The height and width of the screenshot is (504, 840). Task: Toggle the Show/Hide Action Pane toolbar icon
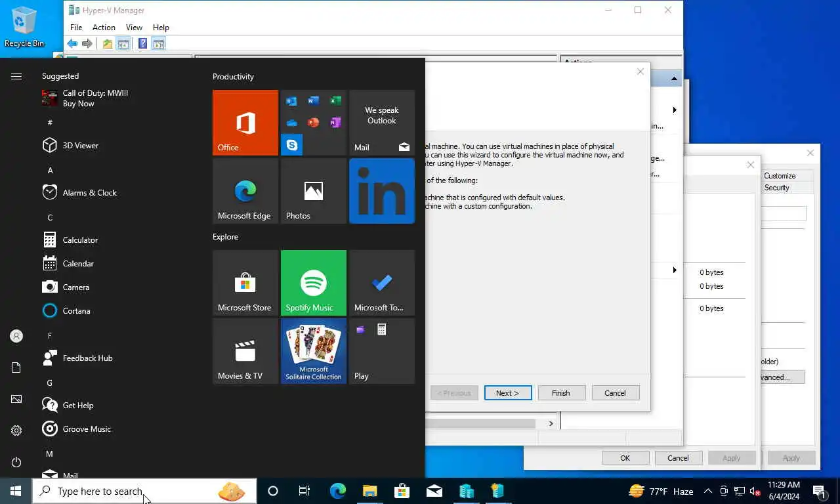click(158, 44)
